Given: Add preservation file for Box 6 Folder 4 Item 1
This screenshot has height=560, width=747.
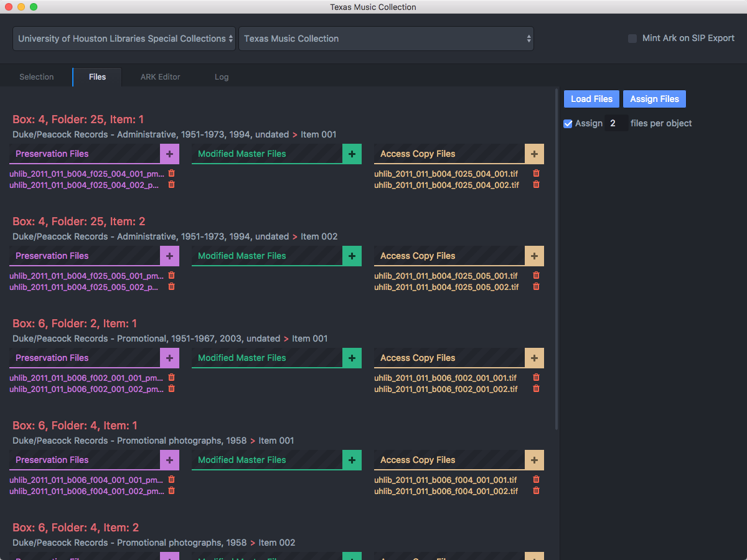Looking at the screenshot, I should 169,460.
